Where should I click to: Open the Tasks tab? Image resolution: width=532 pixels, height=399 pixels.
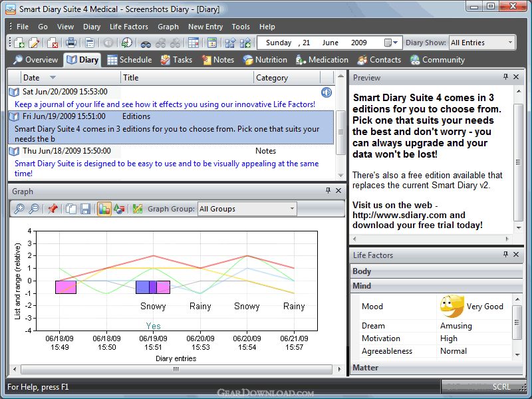(x=176, y=60)
